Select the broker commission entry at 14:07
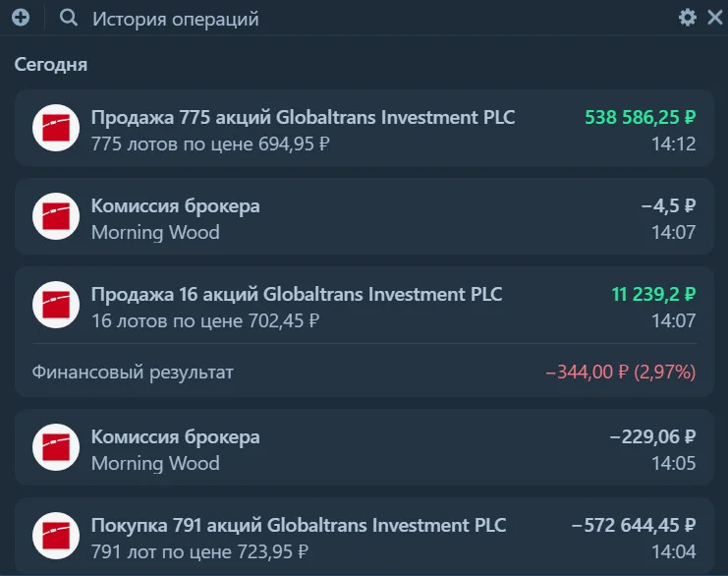This screenshot has width=728, height=576. pyautogui.click(x=364, y=217)
